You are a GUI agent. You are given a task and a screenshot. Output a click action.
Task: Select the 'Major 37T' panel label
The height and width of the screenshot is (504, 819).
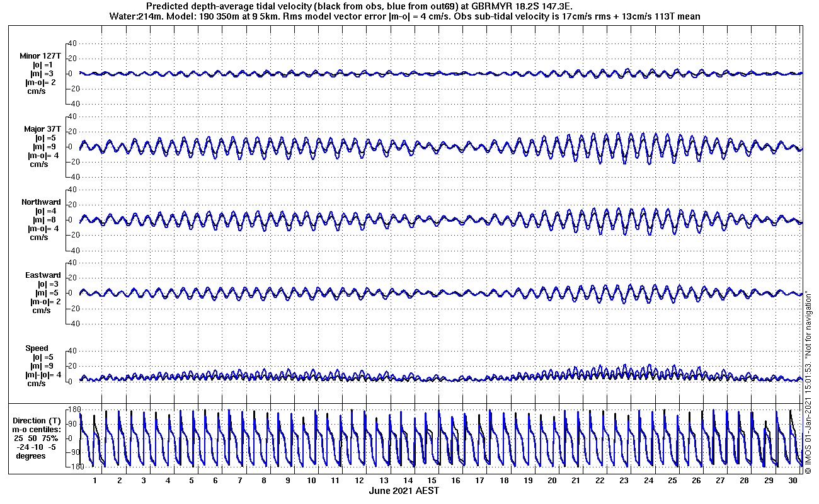(42, 129)
